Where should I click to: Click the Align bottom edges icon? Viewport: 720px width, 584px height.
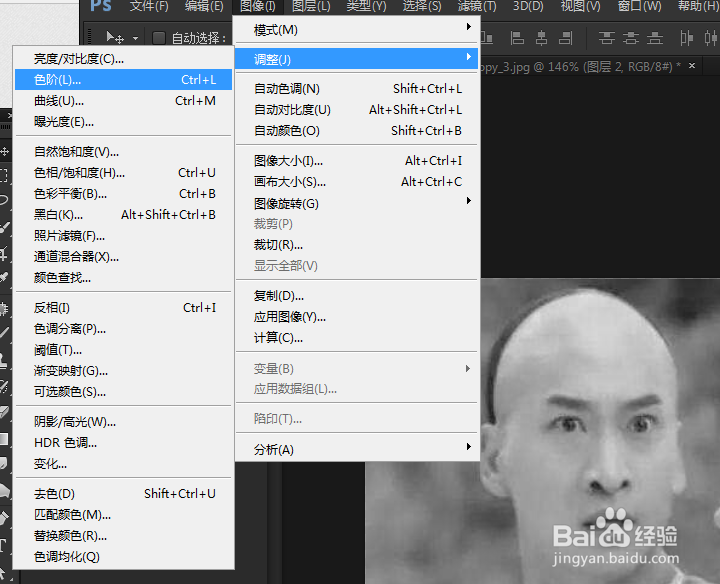(x=487, y=38)
